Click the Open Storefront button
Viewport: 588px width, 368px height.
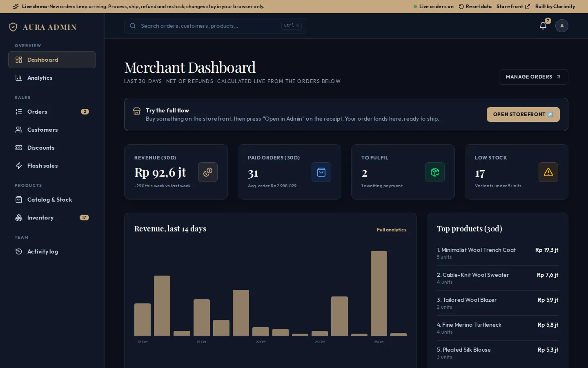(523, 114)
